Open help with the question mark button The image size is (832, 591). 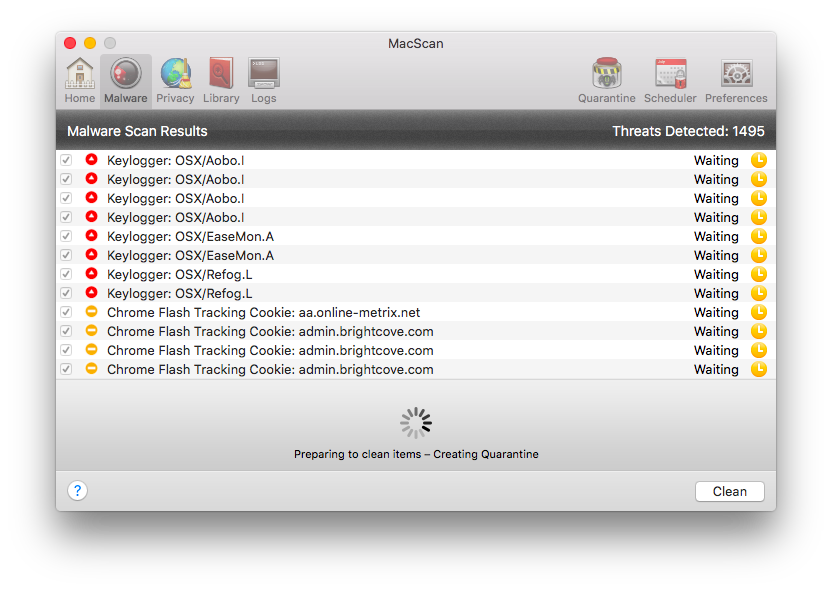(x=78, y=491)
